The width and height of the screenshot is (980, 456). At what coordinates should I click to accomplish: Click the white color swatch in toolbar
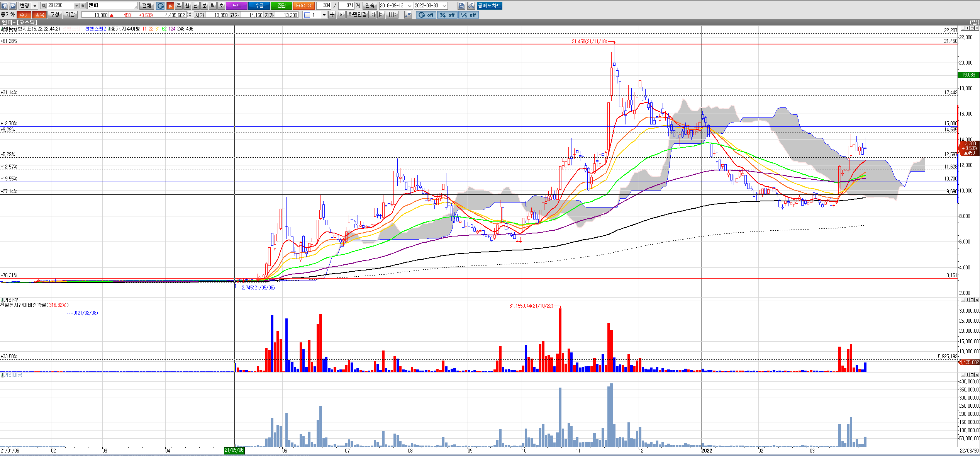(307, 15)
